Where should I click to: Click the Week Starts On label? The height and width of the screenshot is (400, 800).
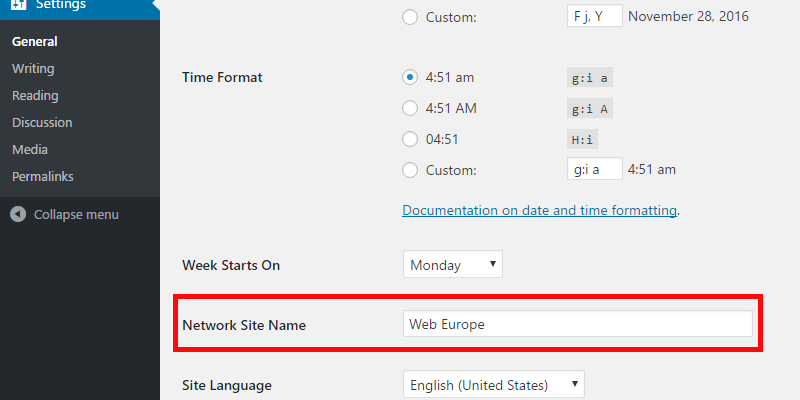231,265
